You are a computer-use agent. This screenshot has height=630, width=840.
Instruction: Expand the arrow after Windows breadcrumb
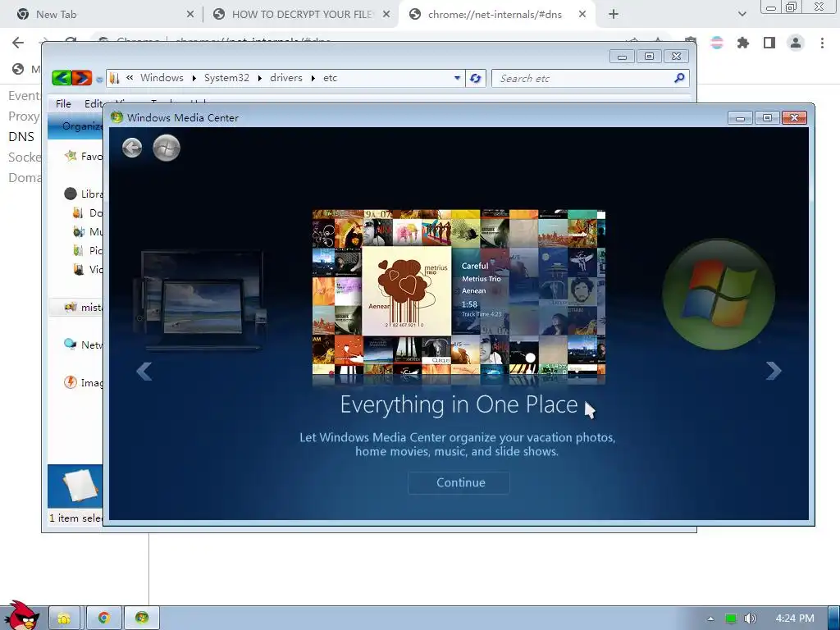(194, 78)
